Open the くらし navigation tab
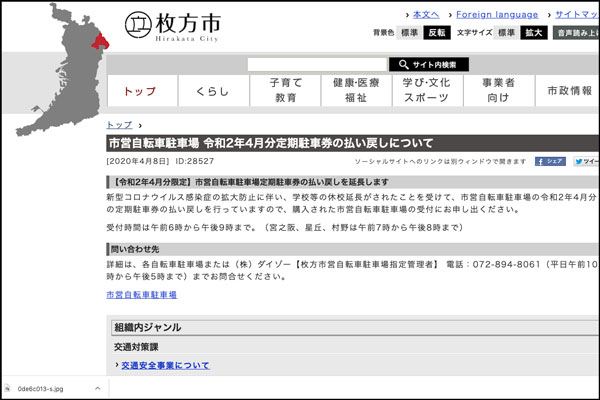This screenshot has height=400, width=600. tap(212, 91)
